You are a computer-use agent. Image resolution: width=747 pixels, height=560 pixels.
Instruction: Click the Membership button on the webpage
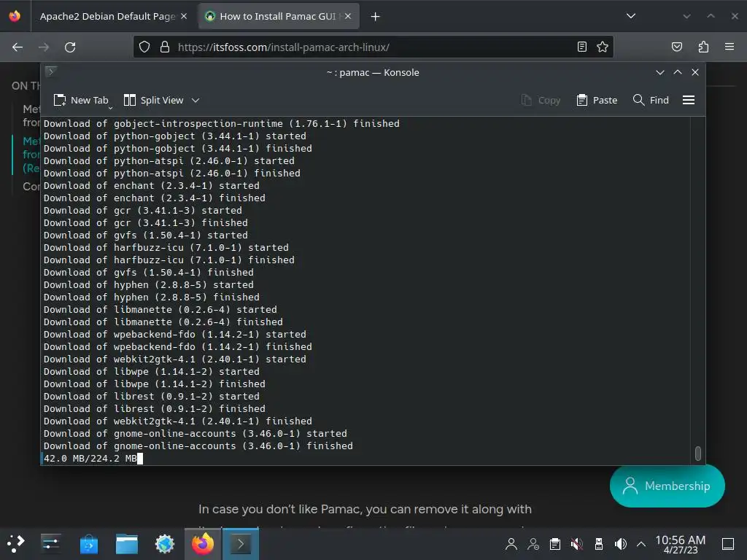point(667,486)
